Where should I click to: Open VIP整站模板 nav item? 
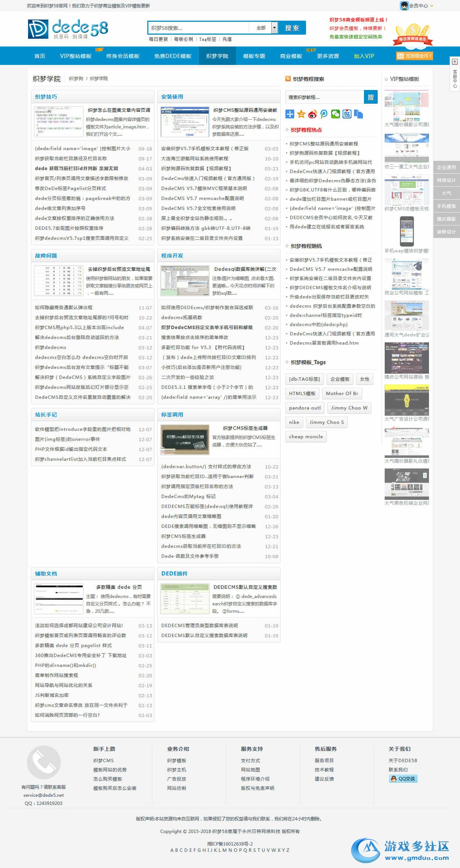(x=76, y=56)
